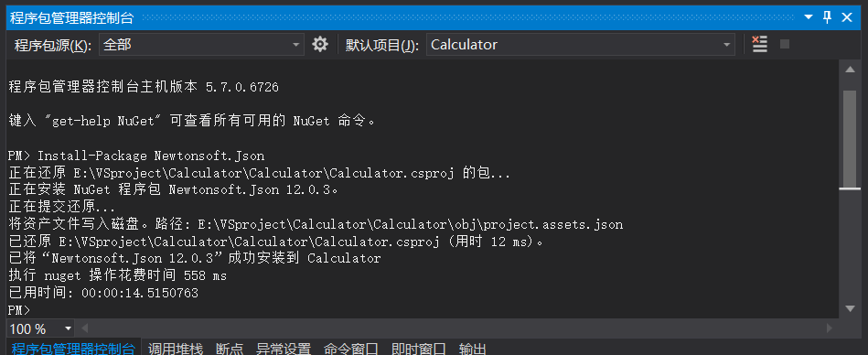
Task: Click the Install-Package Newtonsoft.Json command line
Action: coord(136,156)
